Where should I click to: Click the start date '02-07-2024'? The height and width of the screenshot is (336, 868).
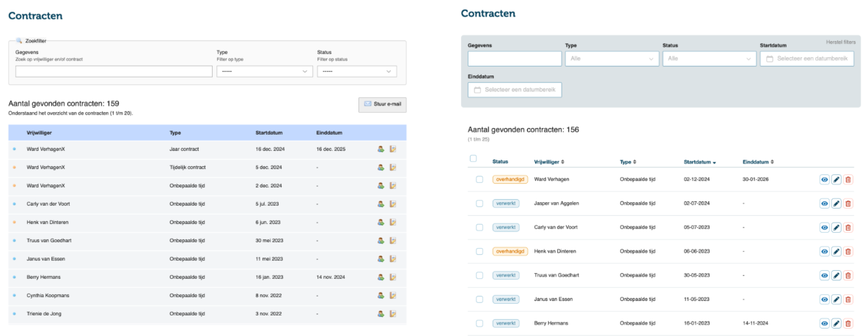(x=697, y=204)
